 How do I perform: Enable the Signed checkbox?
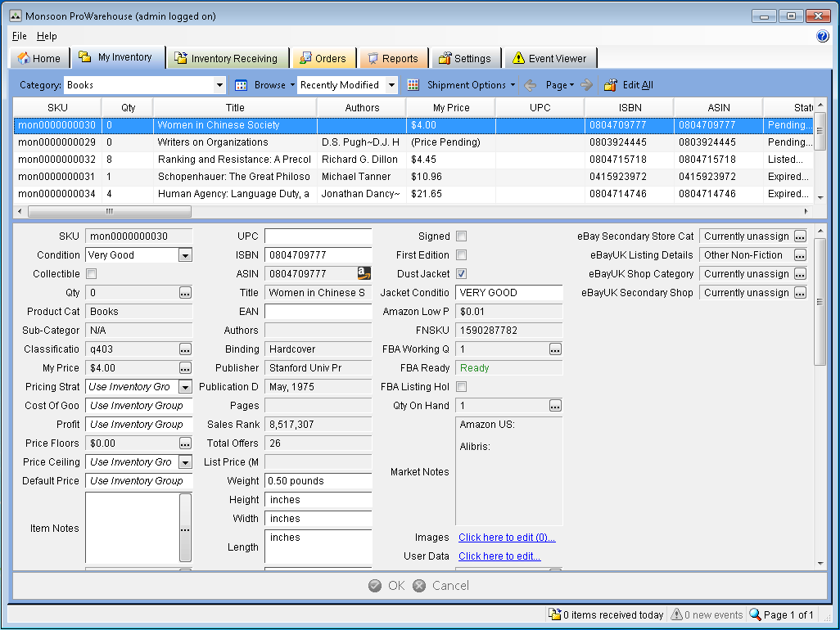pos(462,236)
